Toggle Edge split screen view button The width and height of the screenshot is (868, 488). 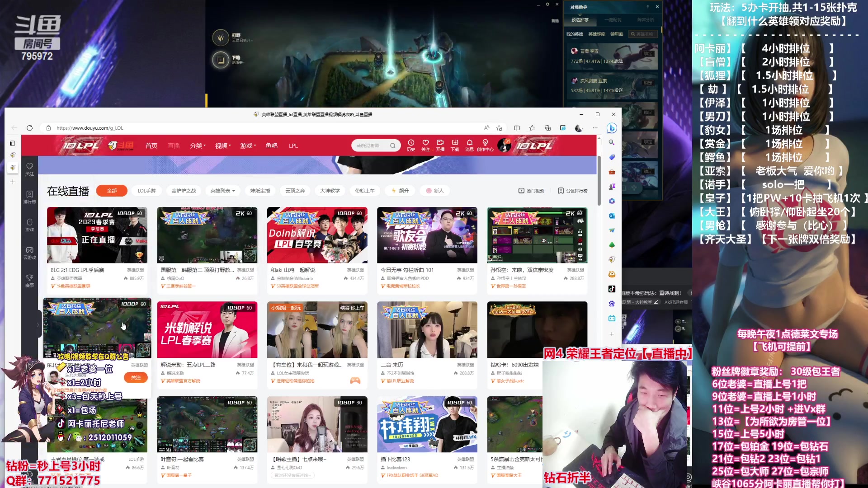[517, 128]
